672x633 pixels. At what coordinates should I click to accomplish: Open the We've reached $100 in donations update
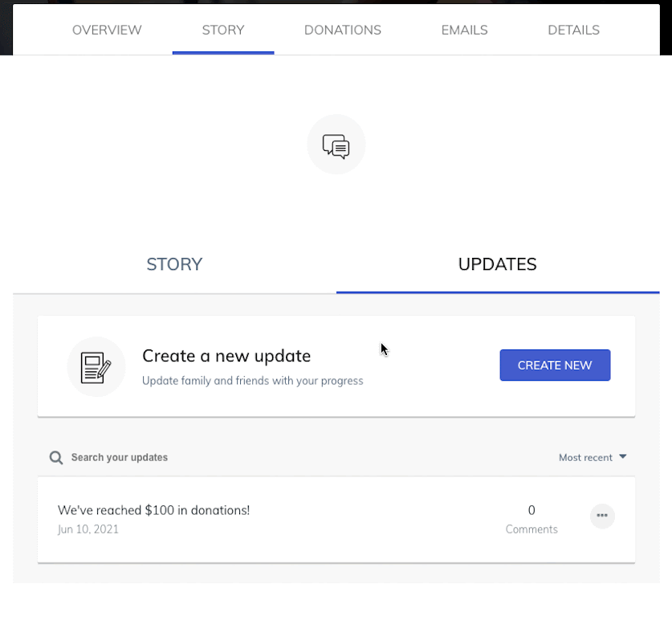pyautogui.click(x=153, y=510)
